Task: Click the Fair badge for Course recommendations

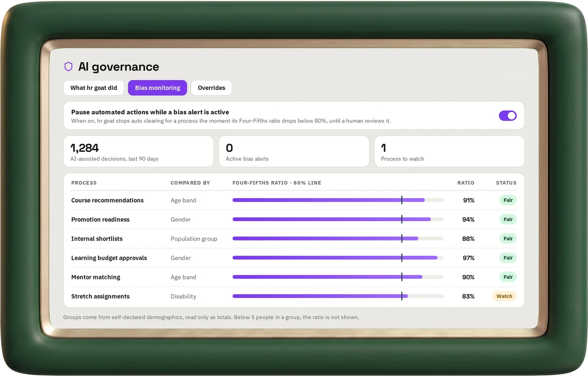Action: 508,200
